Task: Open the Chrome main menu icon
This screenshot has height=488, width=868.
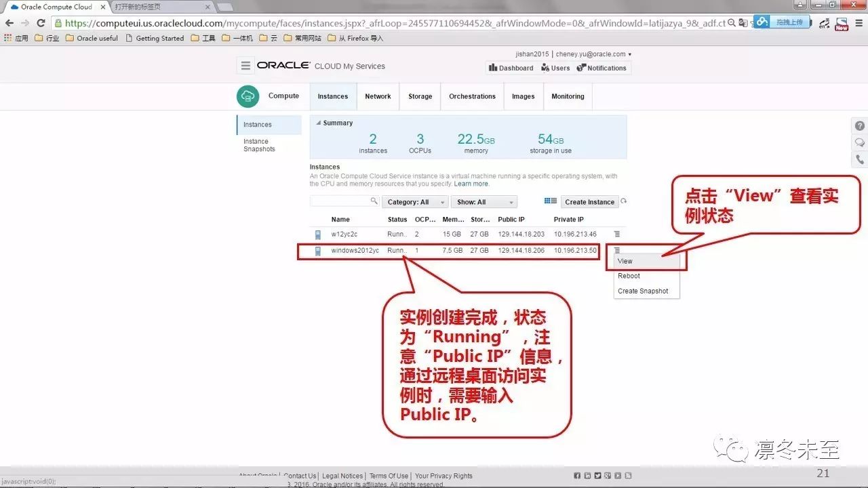Action: click(x=859, y=23)
